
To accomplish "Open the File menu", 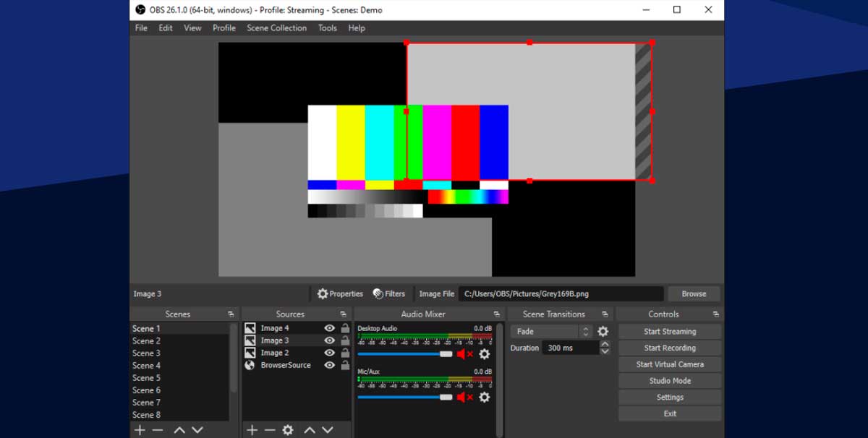I will [x=141, y=28].
